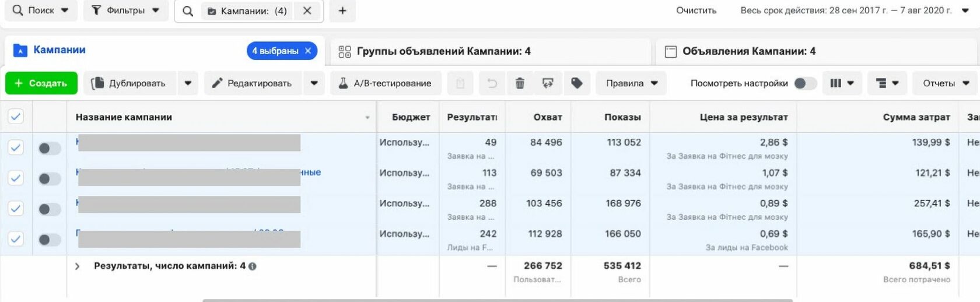The height and width of the screenshot is (302, 980).
Task: Toggle Посмотреть настройки switch
Action: pos(805,83)
